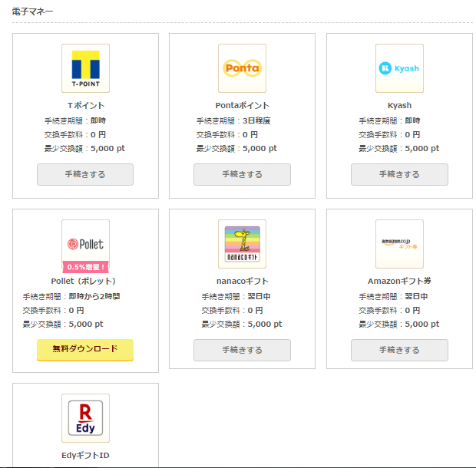The height and width of the screenshot is (468, 476).
Task: Open the T-POINT logo icon
Action: pyautogui.click(x=86, y=68)
